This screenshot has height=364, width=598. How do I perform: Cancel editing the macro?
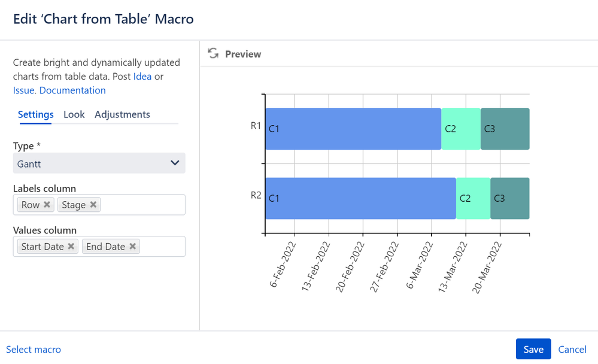click(x=572, y=349)
